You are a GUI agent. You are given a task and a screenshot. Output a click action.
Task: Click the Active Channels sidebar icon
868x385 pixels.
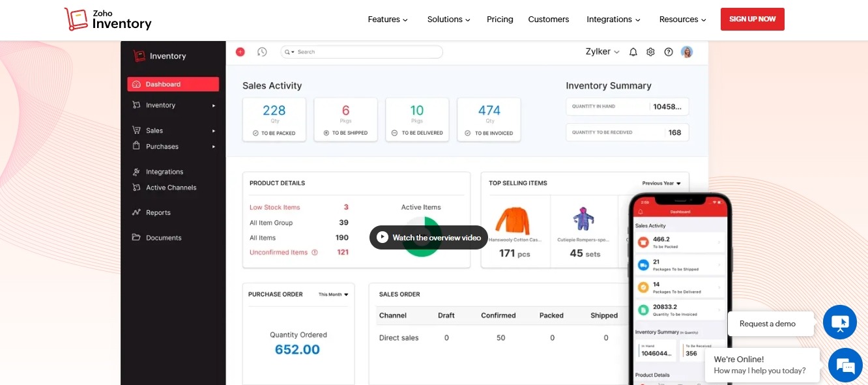[x=136, y=188]
